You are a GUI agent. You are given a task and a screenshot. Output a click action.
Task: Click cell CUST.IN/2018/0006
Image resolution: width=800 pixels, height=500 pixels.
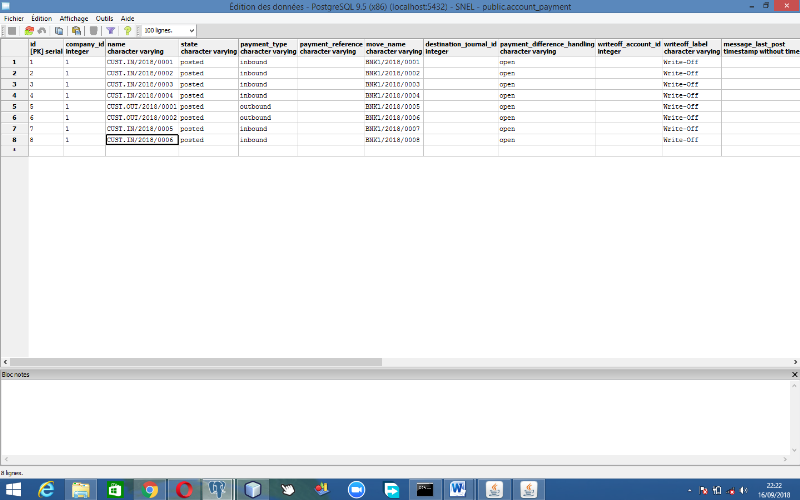(142, 140)
